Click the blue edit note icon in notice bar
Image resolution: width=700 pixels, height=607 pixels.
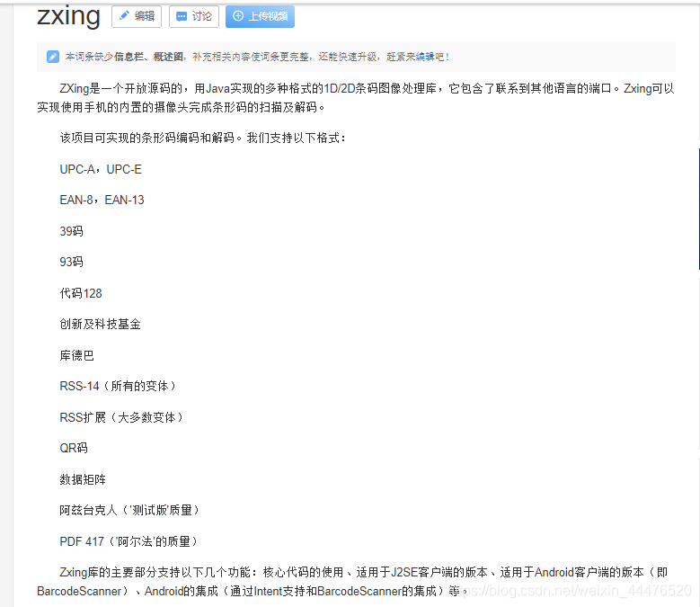pyautogui.click(x=53, y=57)
